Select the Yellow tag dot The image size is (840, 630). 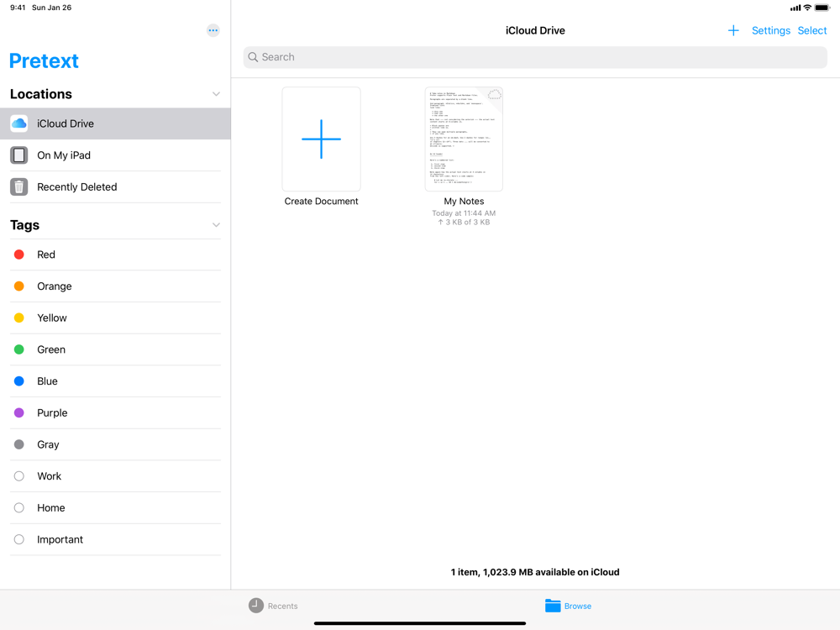tap(19, 318)
